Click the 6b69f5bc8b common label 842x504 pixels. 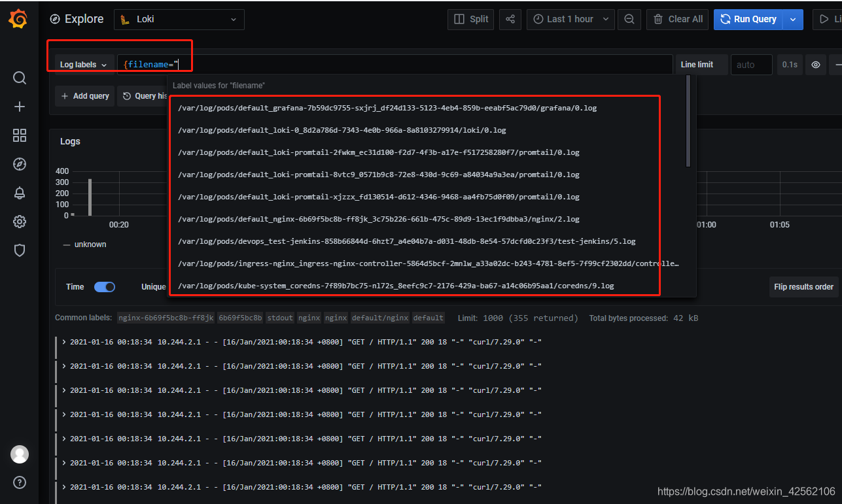click(x=240, y=318)
